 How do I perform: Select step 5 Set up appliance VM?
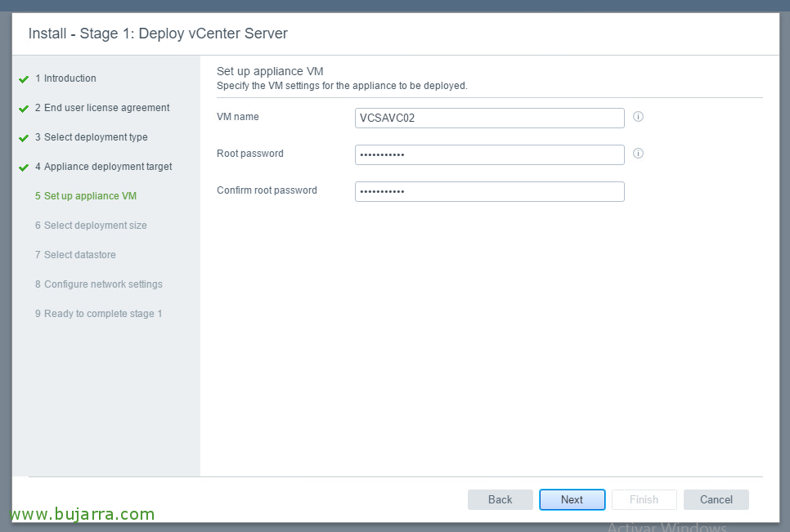coord(86,196)
